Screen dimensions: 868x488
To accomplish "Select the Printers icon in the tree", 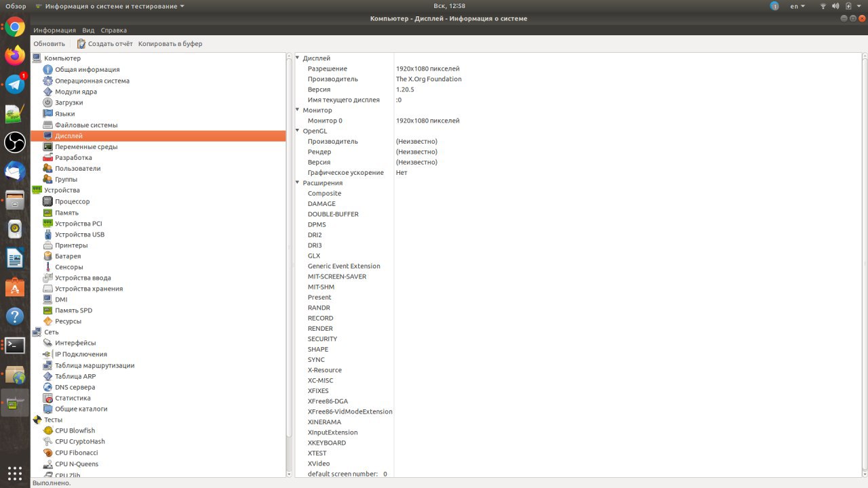I will [x=47, y=245].
